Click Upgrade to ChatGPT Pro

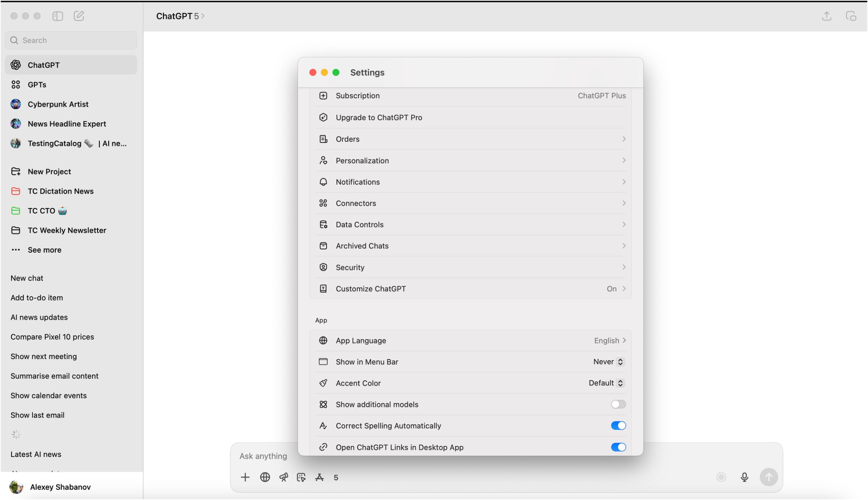click(x=379, y=117)
